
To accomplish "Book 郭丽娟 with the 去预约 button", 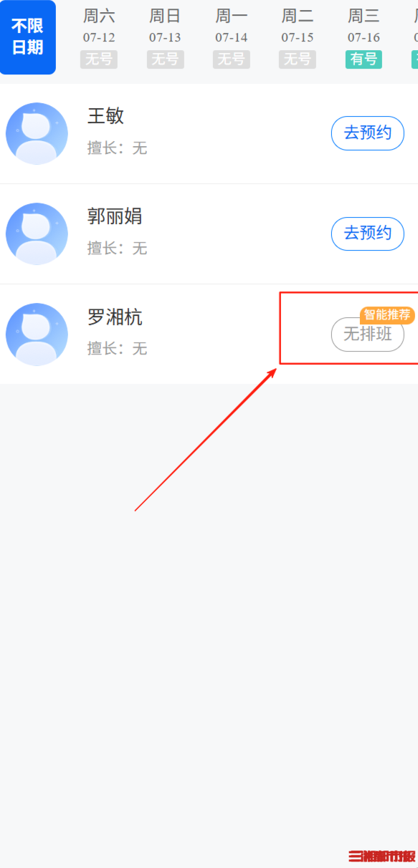I will tap(368, 233).
